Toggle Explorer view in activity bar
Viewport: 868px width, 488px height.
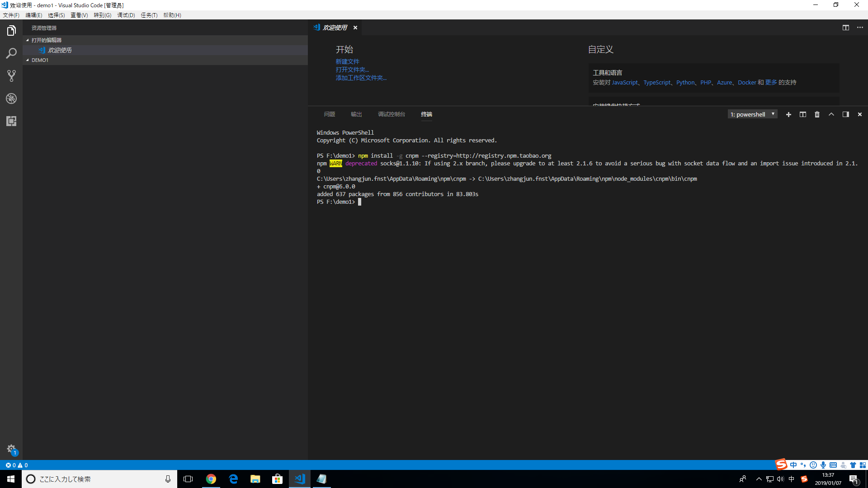11,31
